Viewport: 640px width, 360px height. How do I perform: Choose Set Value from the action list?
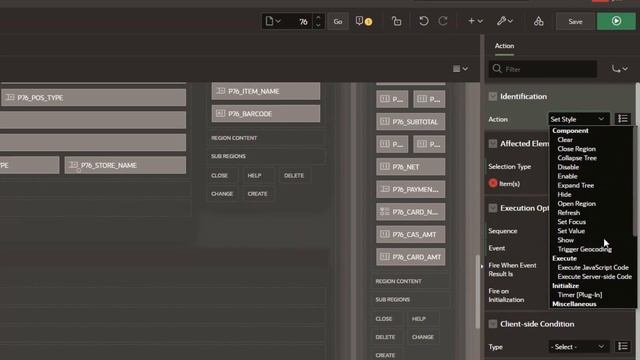[x=571, y=231]
